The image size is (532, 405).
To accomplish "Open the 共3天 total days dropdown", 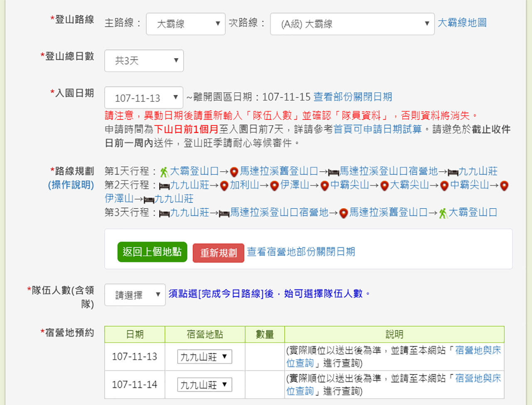I will 144,61.
